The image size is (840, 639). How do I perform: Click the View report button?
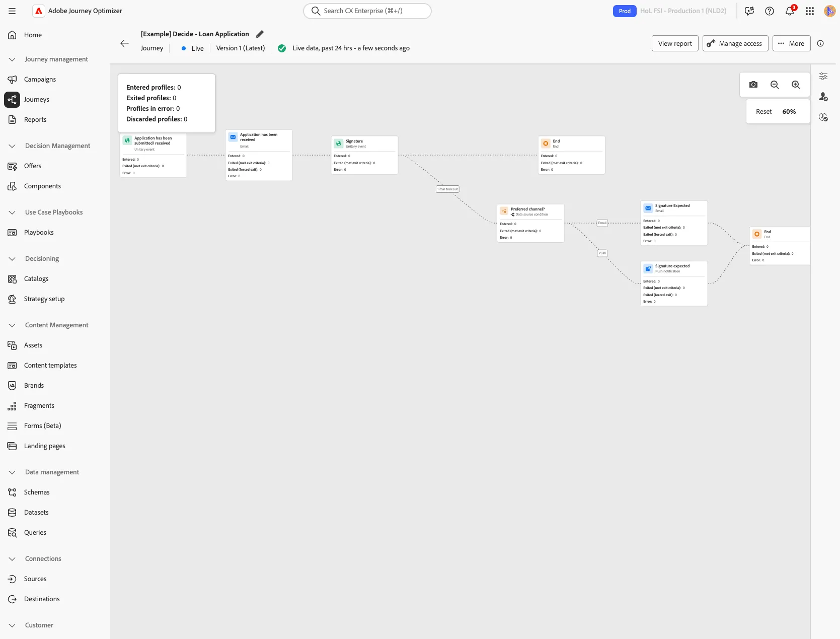[x=675, y=43]
